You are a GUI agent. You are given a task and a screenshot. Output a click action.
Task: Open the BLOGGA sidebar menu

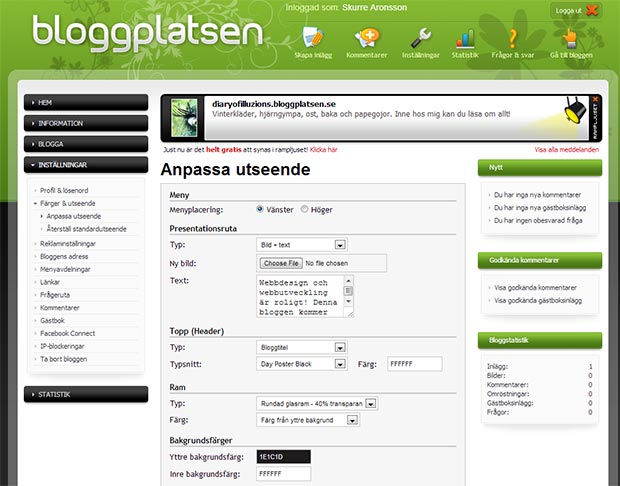point(85,143)
